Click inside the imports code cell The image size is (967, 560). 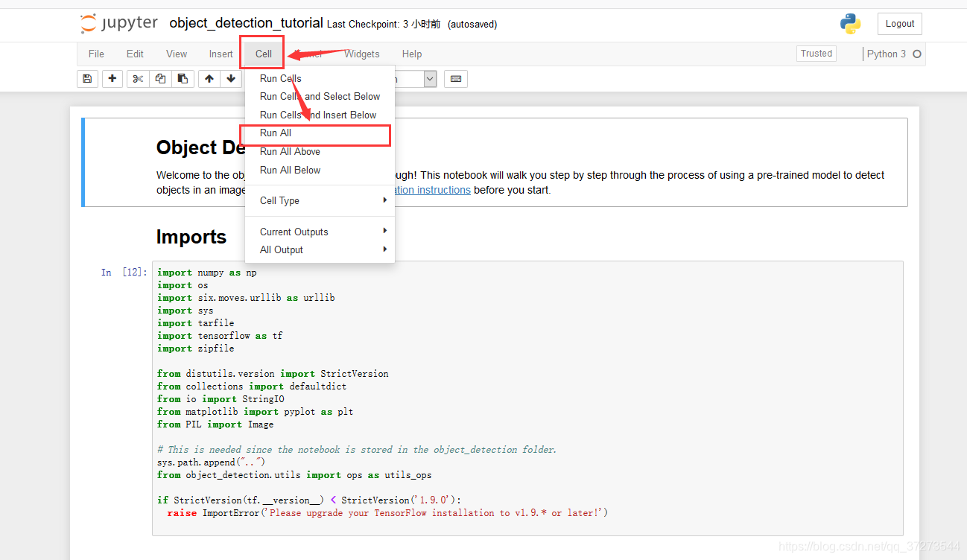pyautogui.click(x=527, y=398)
